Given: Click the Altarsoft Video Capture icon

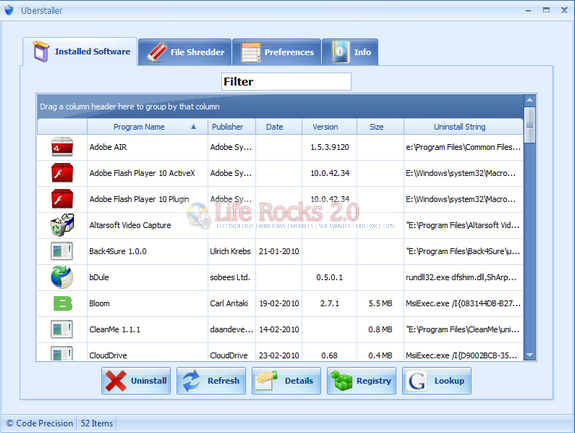Looking at the screenshot, I should (62, 225).
